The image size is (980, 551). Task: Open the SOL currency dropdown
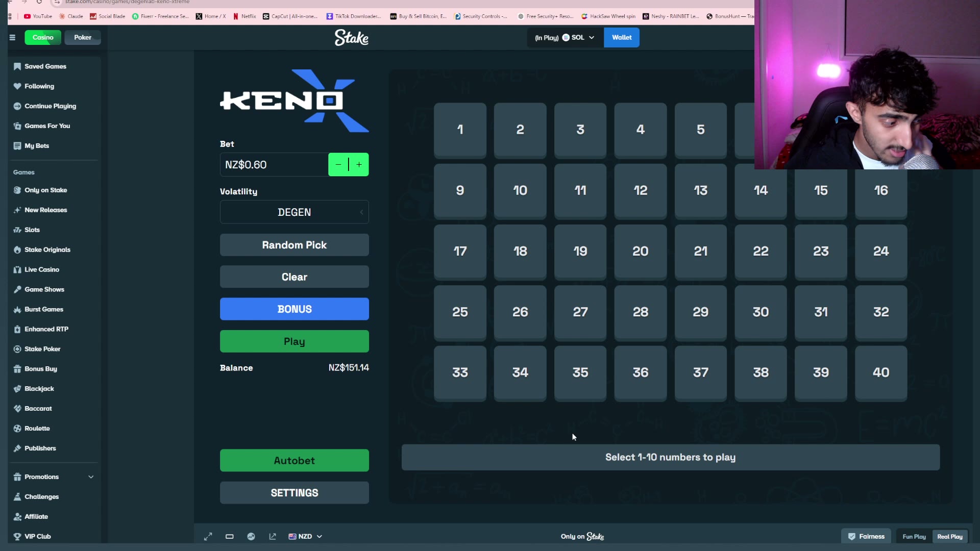coord(565,38)
